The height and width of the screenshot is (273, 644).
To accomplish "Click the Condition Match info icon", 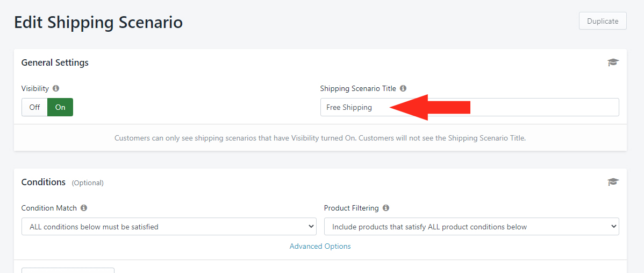I will [84, 208].
